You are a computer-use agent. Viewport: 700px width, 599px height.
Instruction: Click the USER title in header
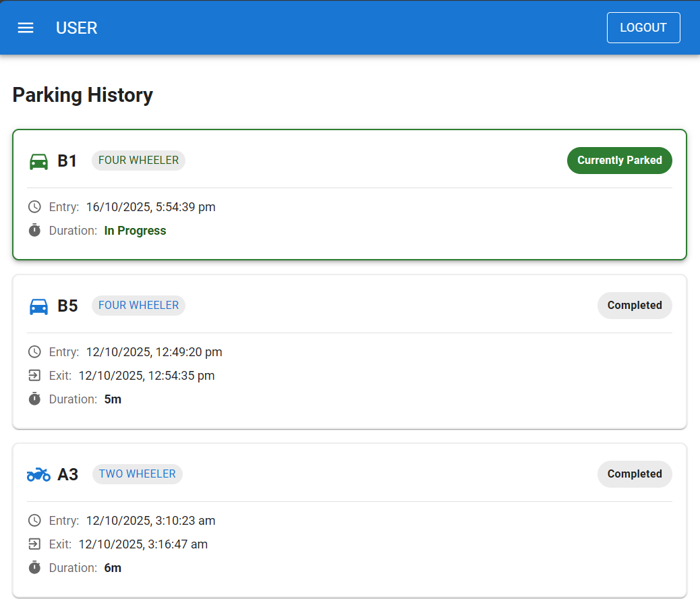77,28
